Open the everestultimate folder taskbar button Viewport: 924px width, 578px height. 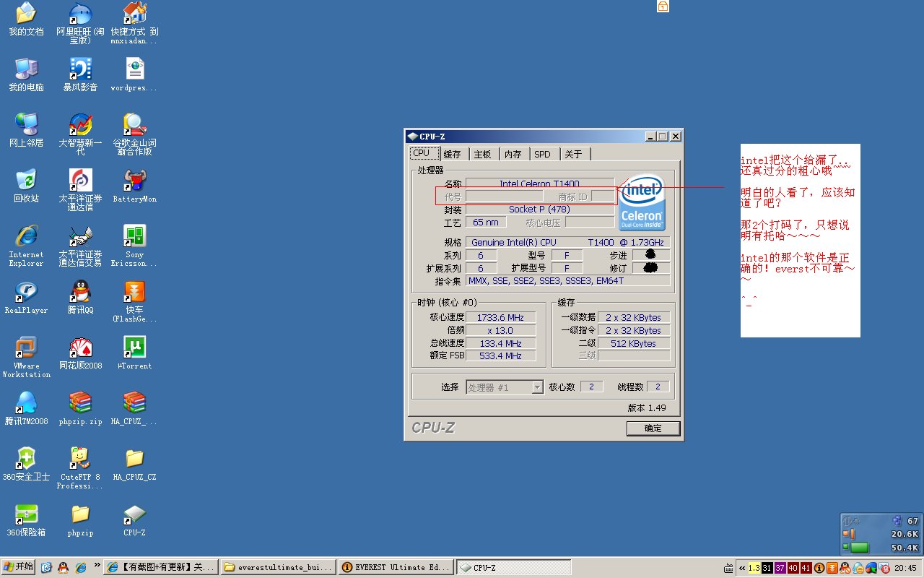277,568
